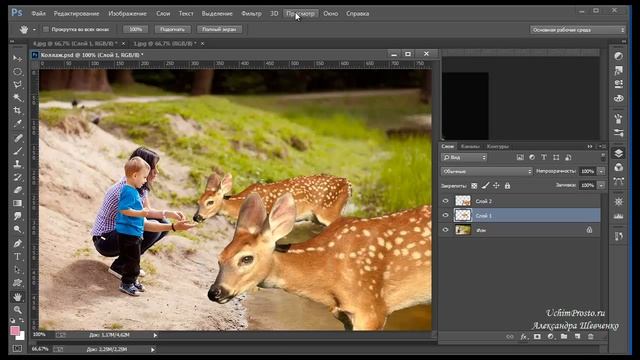Select the Polygonal Lasso tool
The width and height of the screenshot is (640, 360).
coord(17,85)
